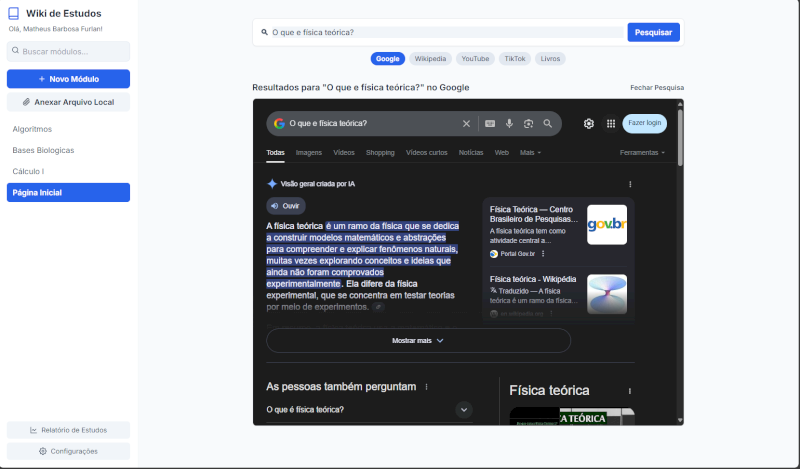Viewport: 800px width, 469px height.
Task: Click the Fechar Pesquisa link
Action: click(x=657, y=88)
